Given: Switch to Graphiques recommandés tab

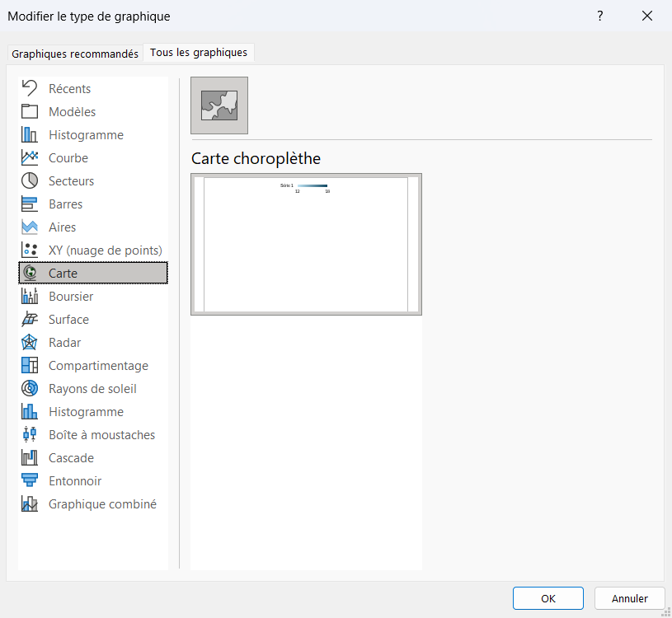Looking at the screenshot, I should point(75,54).
